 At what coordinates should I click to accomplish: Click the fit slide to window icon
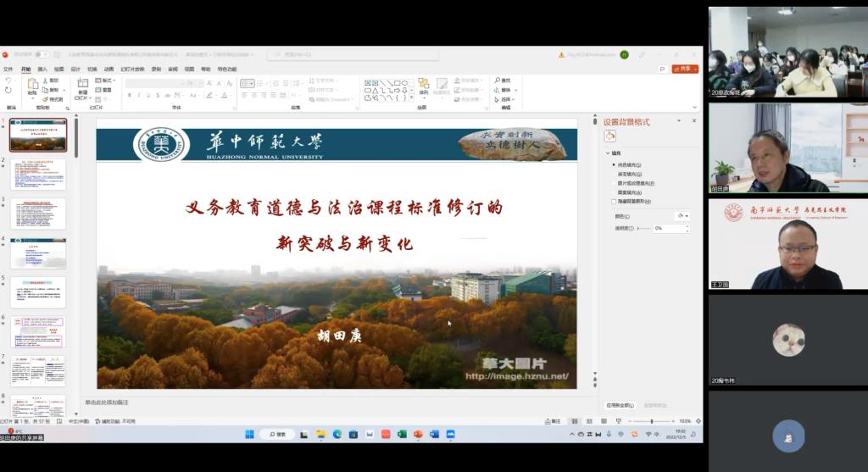pos(698,421)
